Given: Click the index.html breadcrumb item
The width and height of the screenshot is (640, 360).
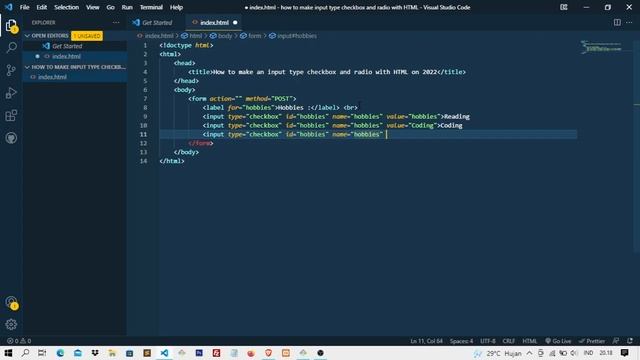Looking at the screenshot, I should click(156, 36).
